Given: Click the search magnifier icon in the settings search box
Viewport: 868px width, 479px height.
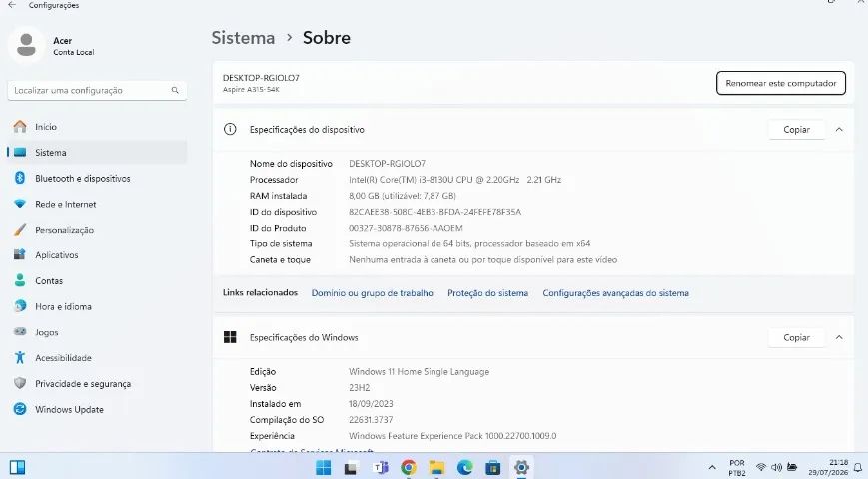Looking at the screenshot, I should pos(175,90).
